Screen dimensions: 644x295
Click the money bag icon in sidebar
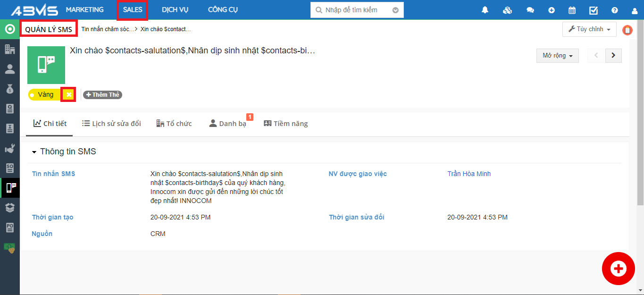pyautogui.click(x=9, y=88)
